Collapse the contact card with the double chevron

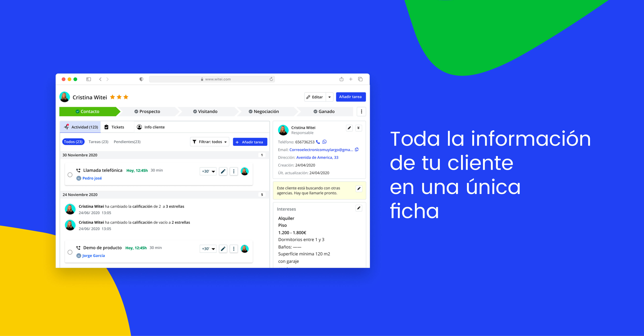359,128
